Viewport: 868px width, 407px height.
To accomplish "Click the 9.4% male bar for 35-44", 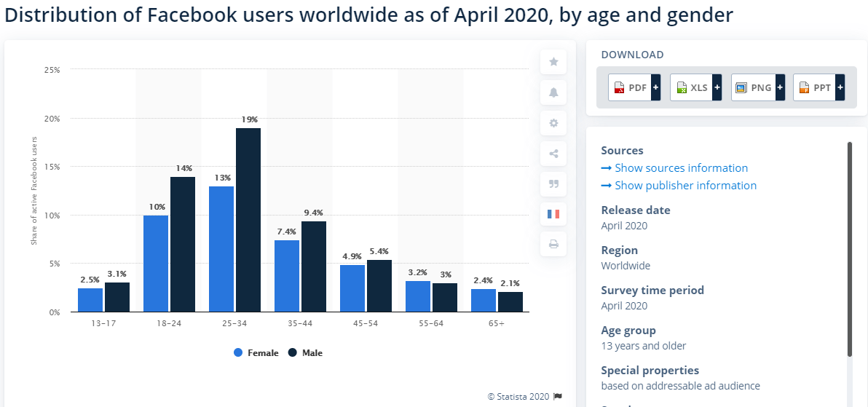I will point(314,266).
